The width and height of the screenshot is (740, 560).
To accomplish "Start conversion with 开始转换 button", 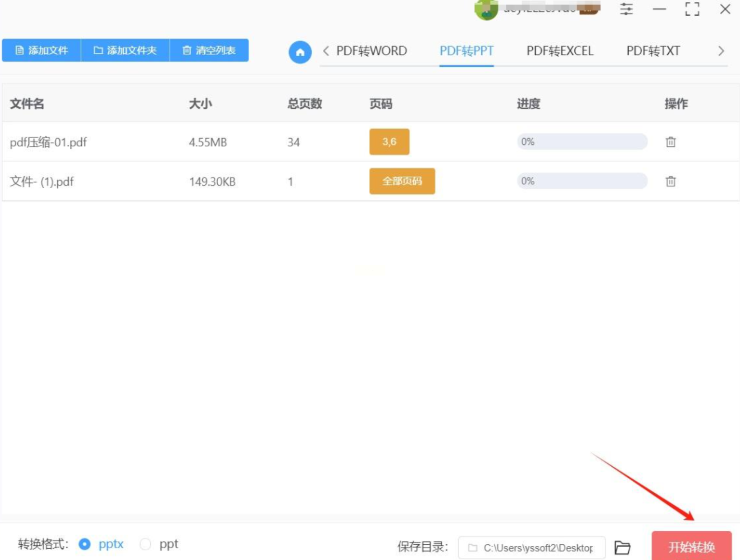I will pyautogui.click(x=692, y=547).
